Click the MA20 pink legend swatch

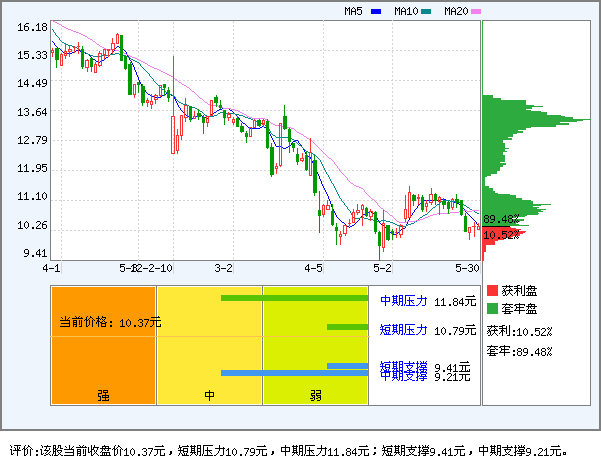click(x=476, y=11)
